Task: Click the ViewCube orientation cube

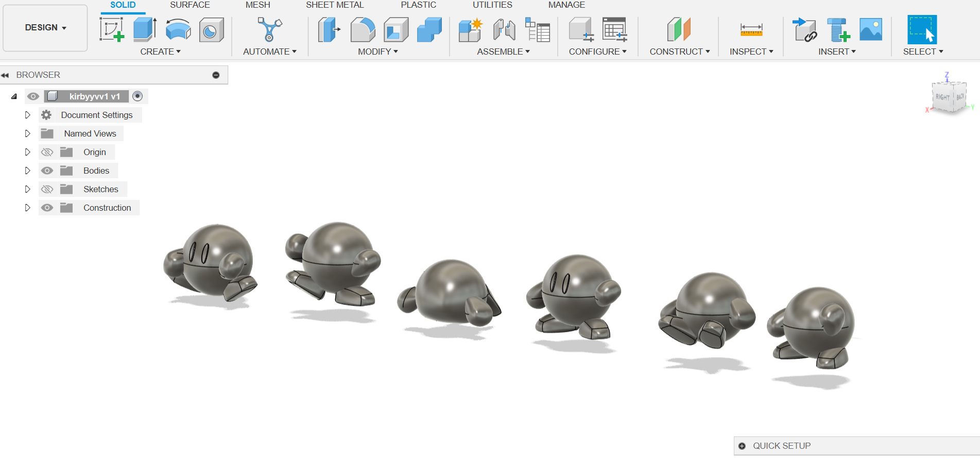Action: click(949, 96)
